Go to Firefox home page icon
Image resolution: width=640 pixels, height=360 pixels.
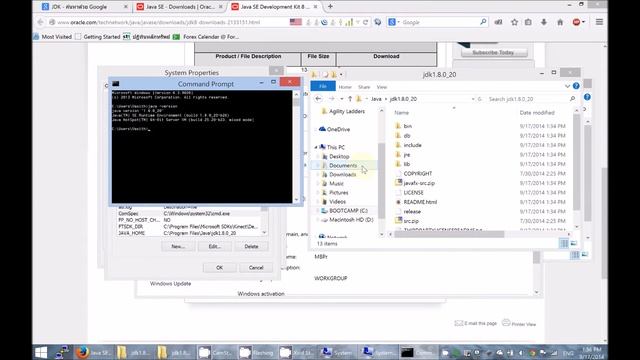(x=560, y=22)
